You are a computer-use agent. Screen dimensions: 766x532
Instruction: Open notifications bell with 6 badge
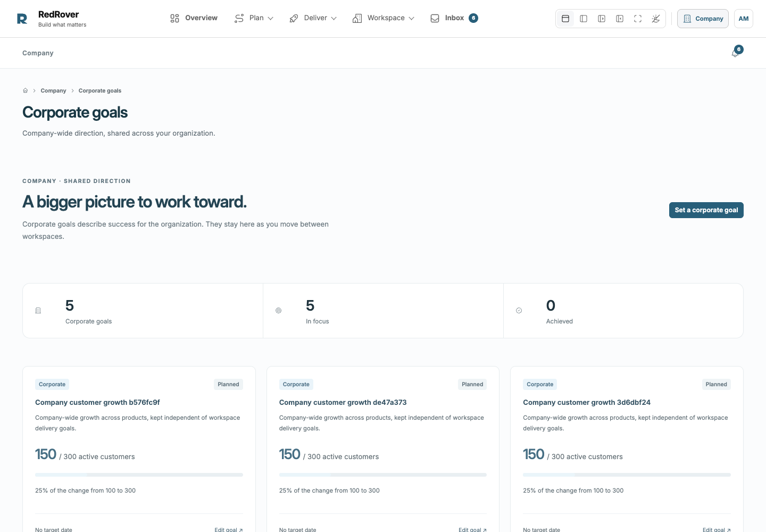pyautogui.click(x=736, y=53)
